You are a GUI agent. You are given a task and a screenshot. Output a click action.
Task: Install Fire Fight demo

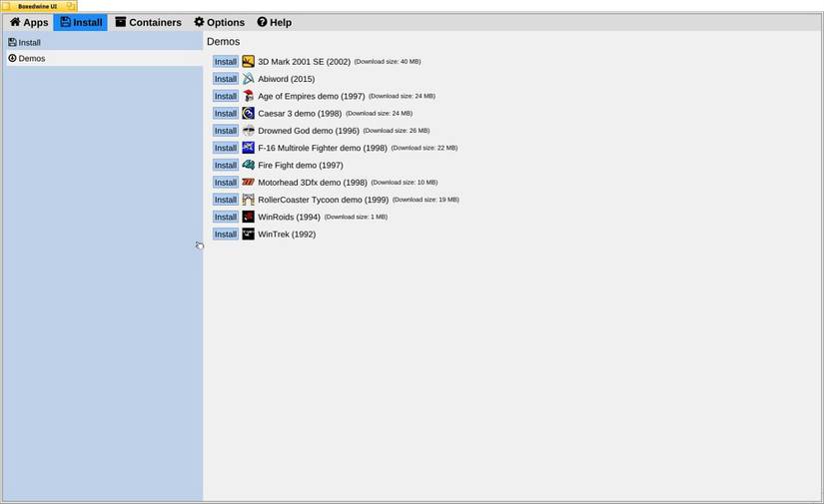[226, 165]
